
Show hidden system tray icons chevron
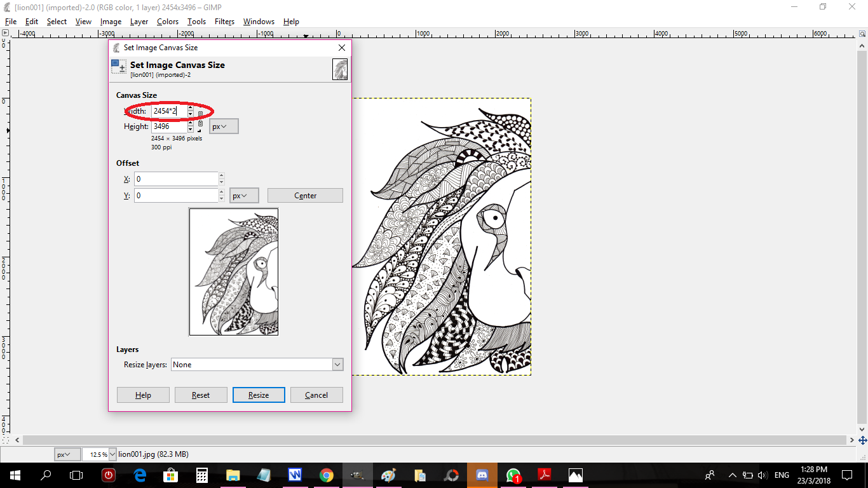coord(732,475)
